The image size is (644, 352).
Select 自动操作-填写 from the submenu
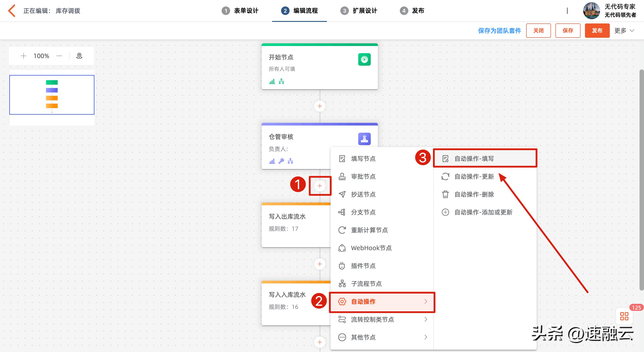click(474, 158)
